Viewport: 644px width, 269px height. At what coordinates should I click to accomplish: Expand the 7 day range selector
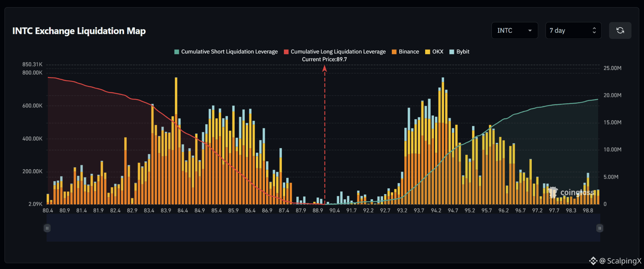tap(573, 30)
